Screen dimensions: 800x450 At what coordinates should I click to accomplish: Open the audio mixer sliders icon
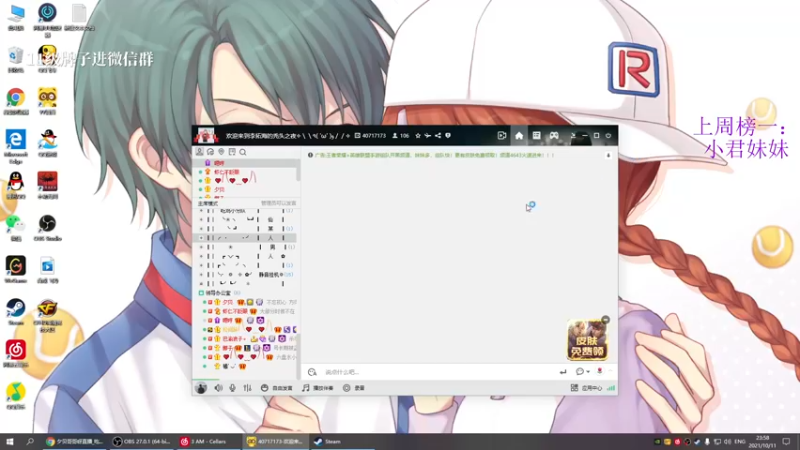247,388
